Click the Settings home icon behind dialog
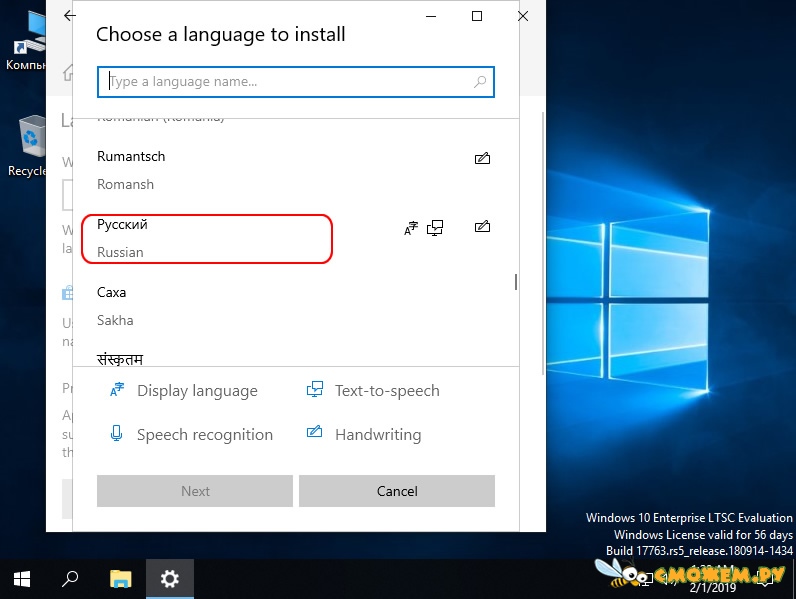The width and height of the screenshot is (796, 599). (x=68, y=73)
